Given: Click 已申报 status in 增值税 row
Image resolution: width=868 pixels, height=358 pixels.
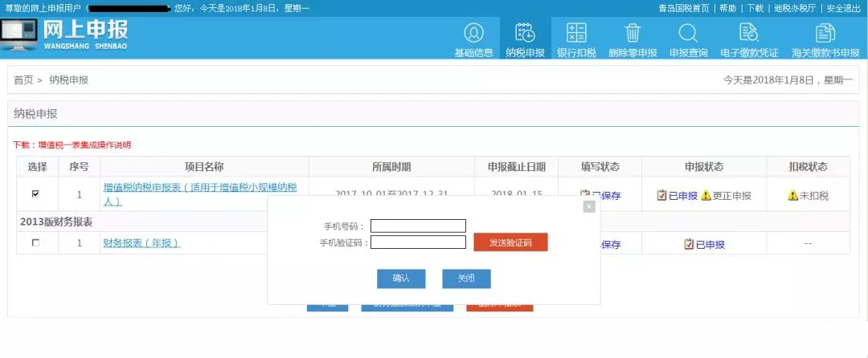Looking at the screenshot, I should (x=677, y=196).
